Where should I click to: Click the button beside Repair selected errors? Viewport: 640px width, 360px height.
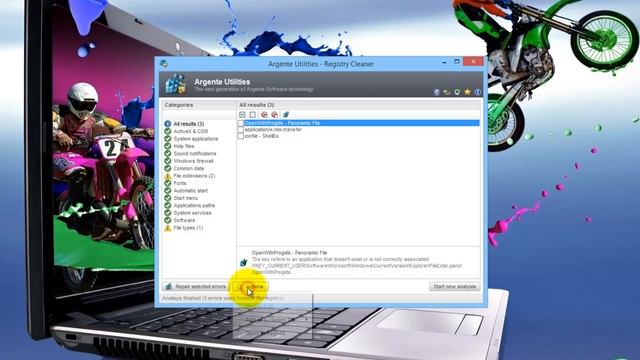pyautogui.click(x=251, y=287)
